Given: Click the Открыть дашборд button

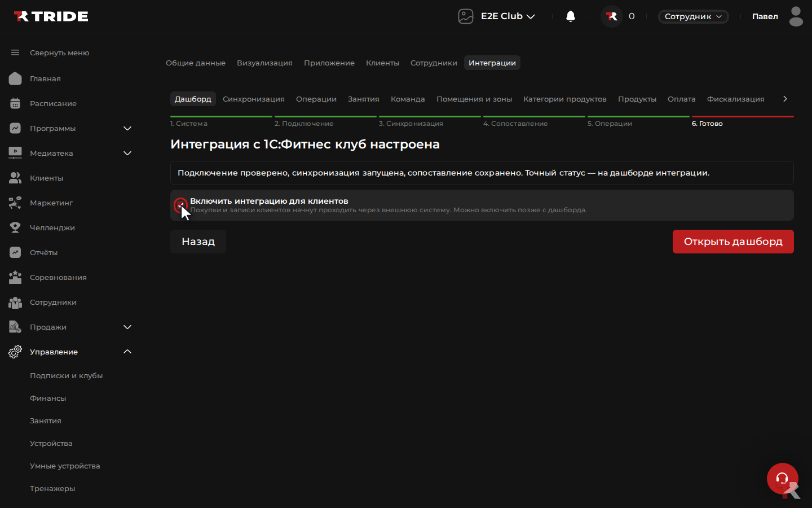Looking at the screenshot, I should click(733, 242).
